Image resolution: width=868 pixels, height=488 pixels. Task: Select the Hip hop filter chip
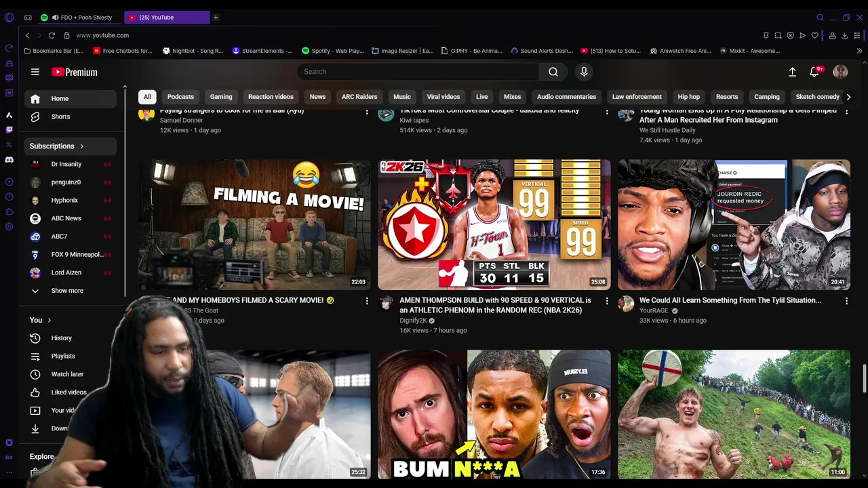coord(688,97)
